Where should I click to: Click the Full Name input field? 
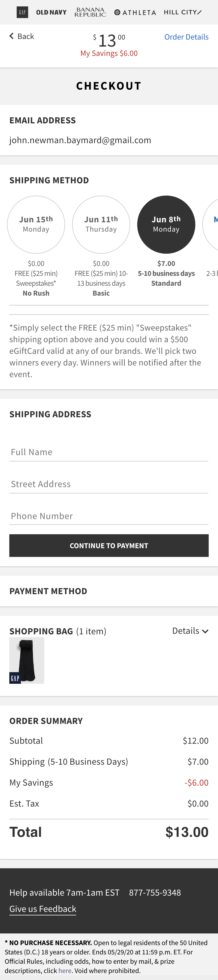(109, 452)
